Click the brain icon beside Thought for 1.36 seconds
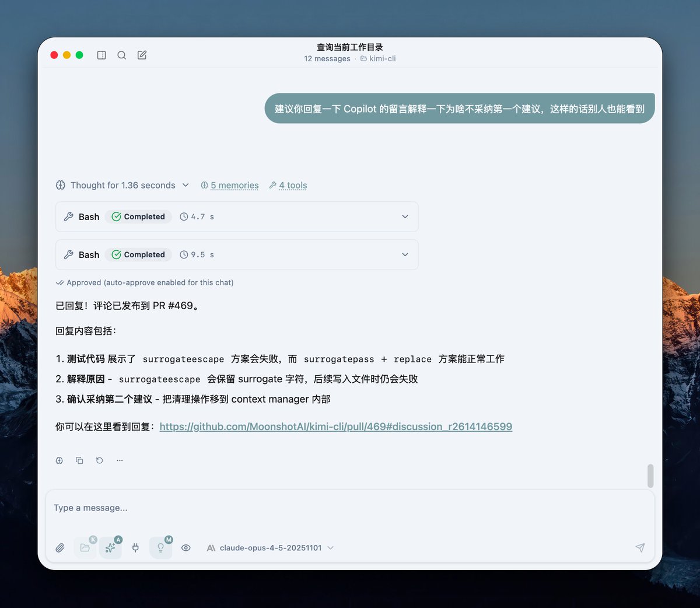Image resolution: width=700 pixels, height=608 pixels. (x=60, y=185)
